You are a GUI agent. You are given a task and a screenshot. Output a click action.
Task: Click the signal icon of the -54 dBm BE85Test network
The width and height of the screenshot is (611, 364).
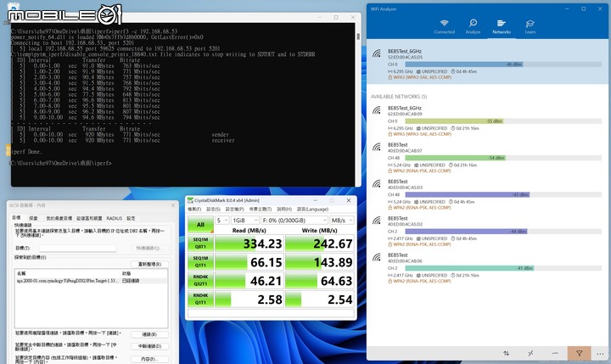[x=377, y=147]
